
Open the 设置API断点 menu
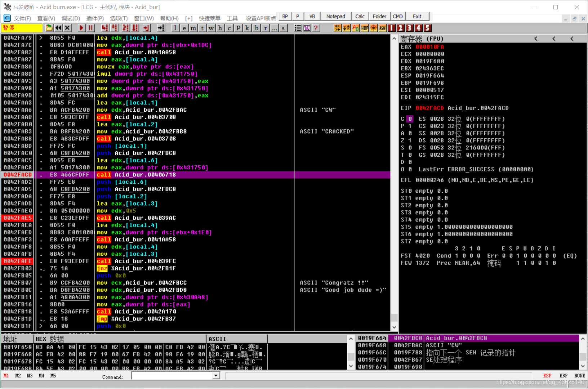point(261,18)
